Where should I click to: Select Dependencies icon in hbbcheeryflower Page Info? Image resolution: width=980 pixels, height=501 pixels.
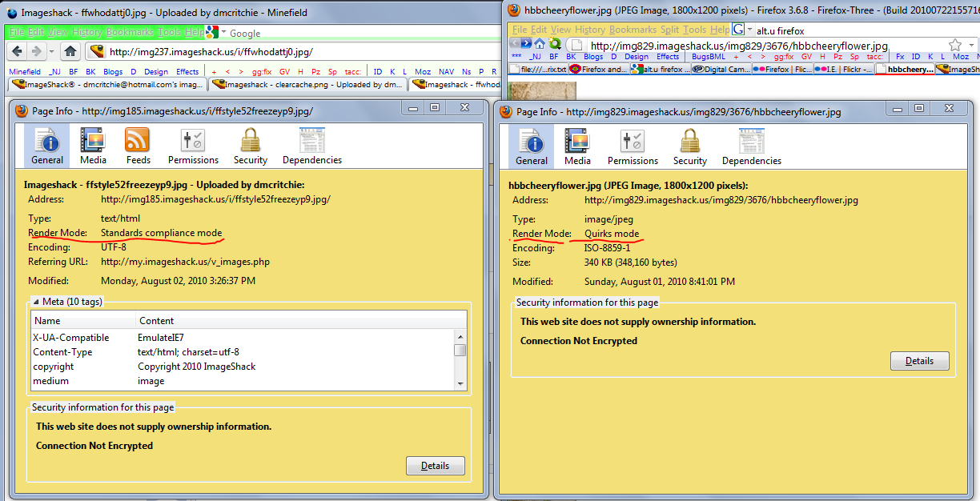(752, 146)
